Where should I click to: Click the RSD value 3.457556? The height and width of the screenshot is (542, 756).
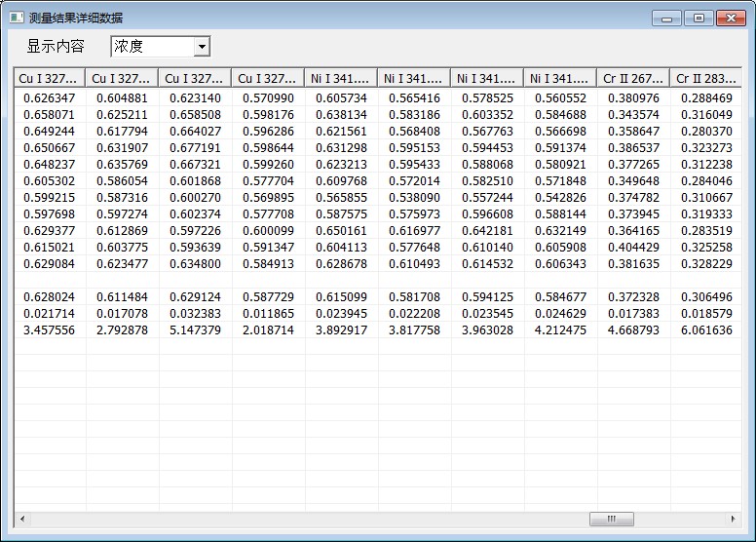point(49,330)
